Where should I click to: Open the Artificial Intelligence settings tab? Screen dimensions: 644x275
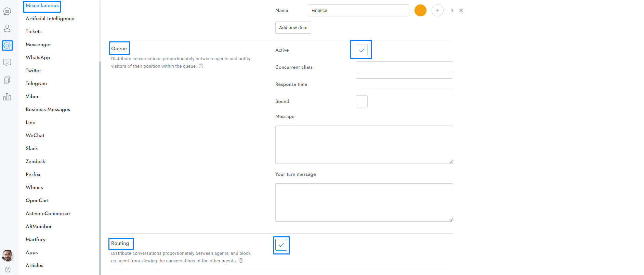point(50,18)
